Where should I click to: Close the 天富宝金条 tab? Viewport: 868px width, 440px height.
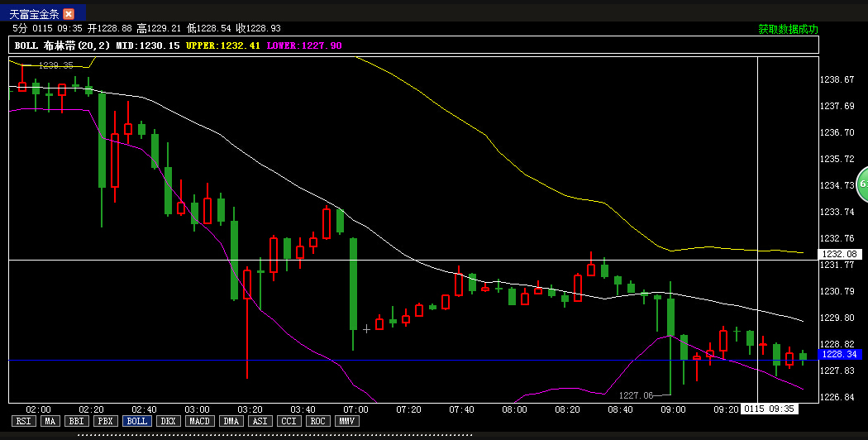69,14
